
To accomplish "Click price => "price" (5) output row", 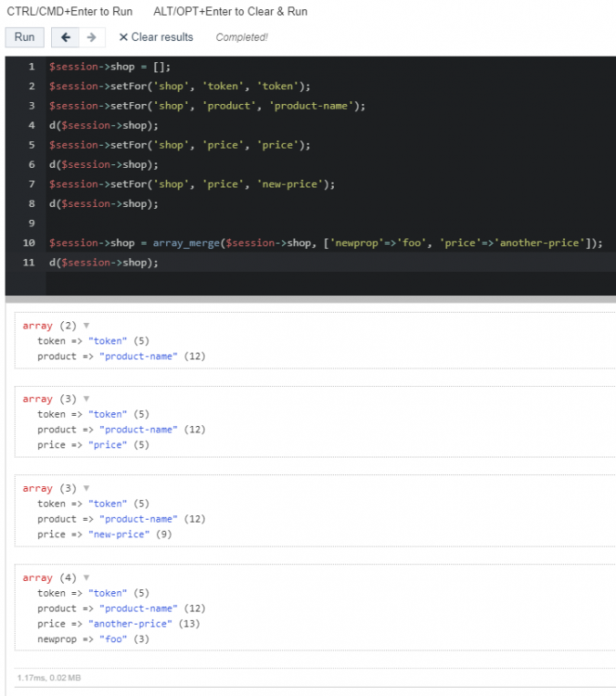I will (x=93, y=445).
